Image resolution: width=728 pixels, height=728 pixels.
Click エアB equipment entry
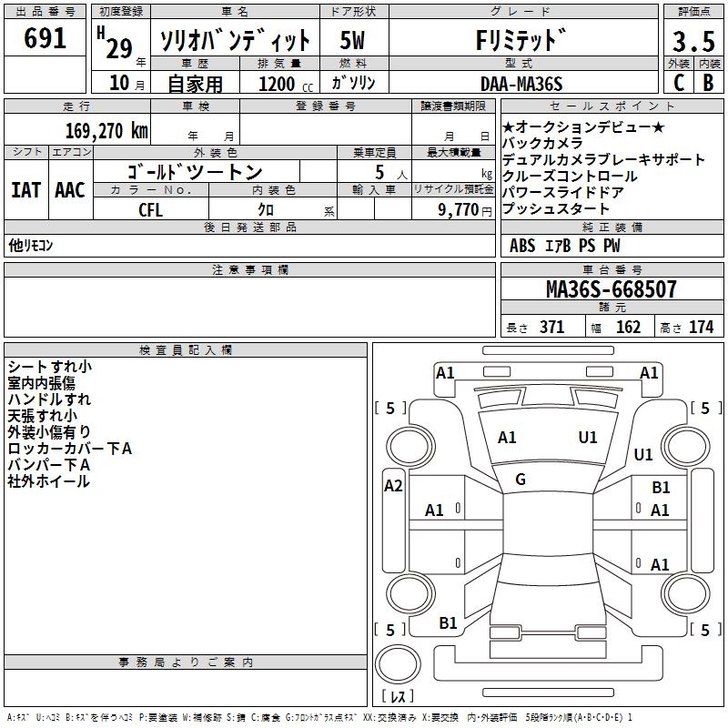(x=558, y=246)
